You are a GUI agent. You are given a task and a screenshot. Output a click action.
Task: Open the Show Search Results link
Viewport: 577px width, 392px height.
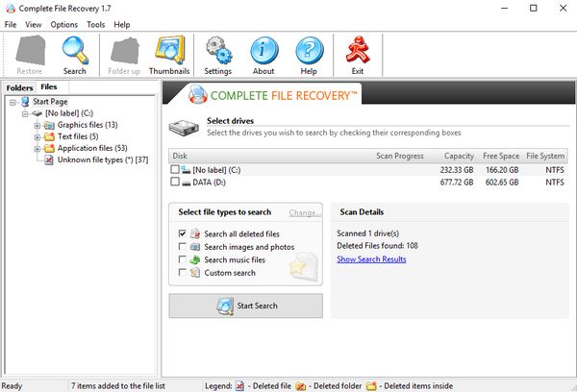click(x=371, y=259)
